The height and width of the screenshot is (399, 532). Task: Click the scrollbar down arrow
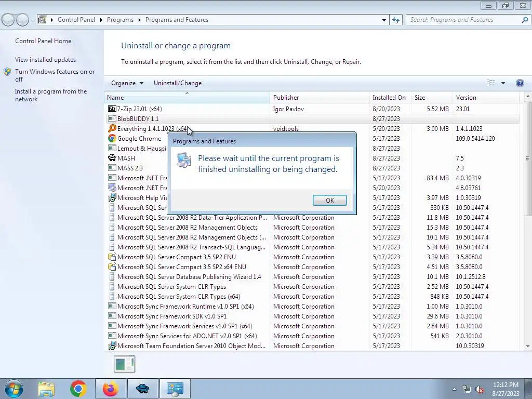coord(528,347)
